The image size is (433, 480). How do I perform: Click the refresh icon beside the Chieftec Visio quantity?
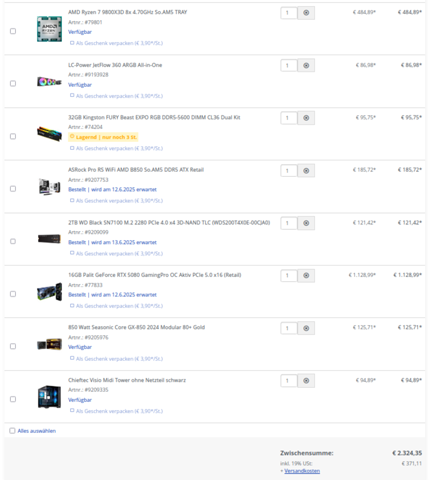(306, 381)
